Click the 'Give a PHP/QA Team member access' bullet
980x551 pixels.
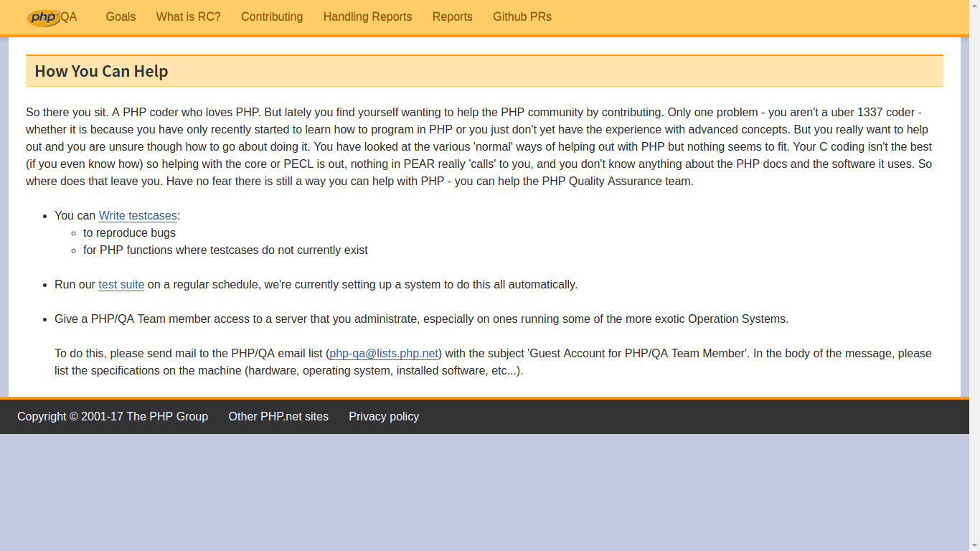pos(421,319)
